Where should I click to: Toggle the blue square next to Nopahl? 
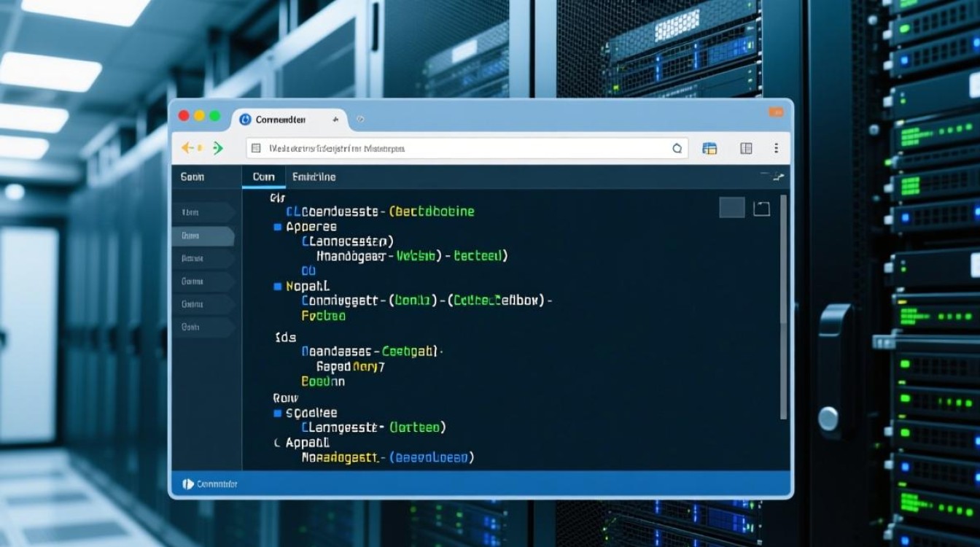[277, 287]
